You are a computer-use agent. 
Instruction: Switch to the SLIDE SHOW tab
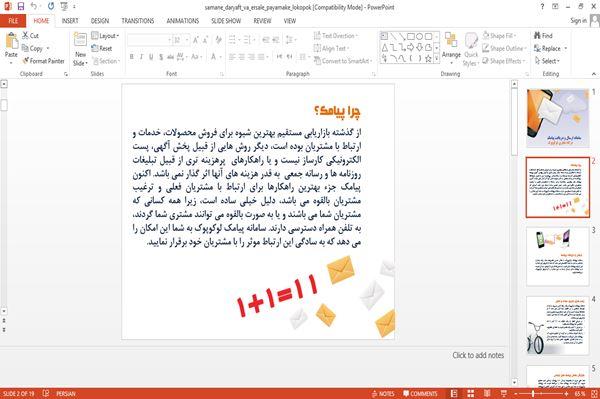(226, 21)
